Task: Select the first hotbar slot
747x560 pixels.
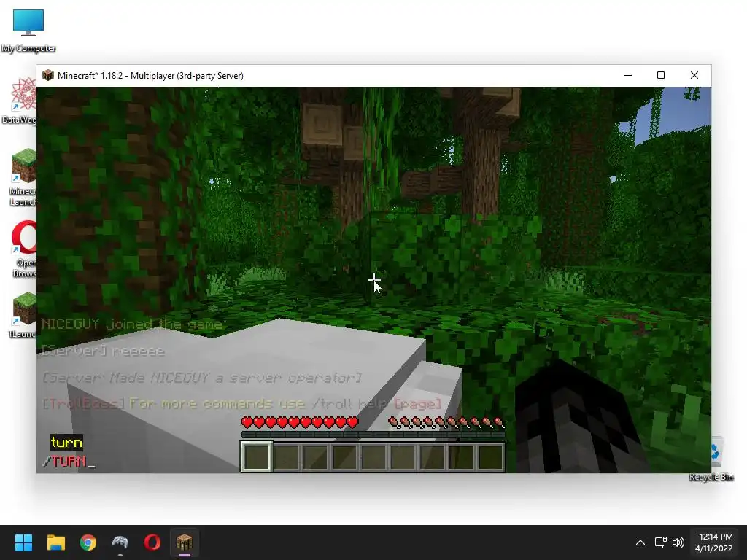Action: 256,456
